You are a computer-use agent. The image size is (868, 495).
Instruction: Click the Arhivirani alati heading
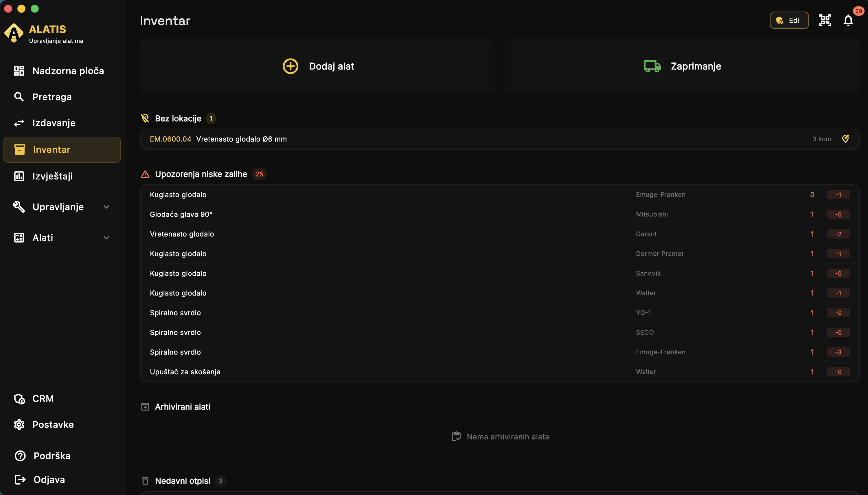(x=183, y=407)
